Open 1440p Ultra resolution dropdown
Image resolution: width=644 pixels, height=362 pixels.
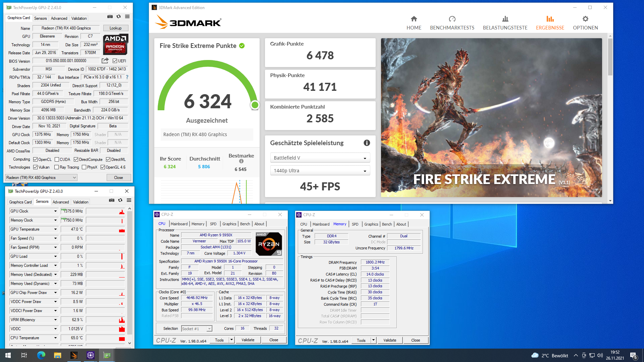pos(320,171)
